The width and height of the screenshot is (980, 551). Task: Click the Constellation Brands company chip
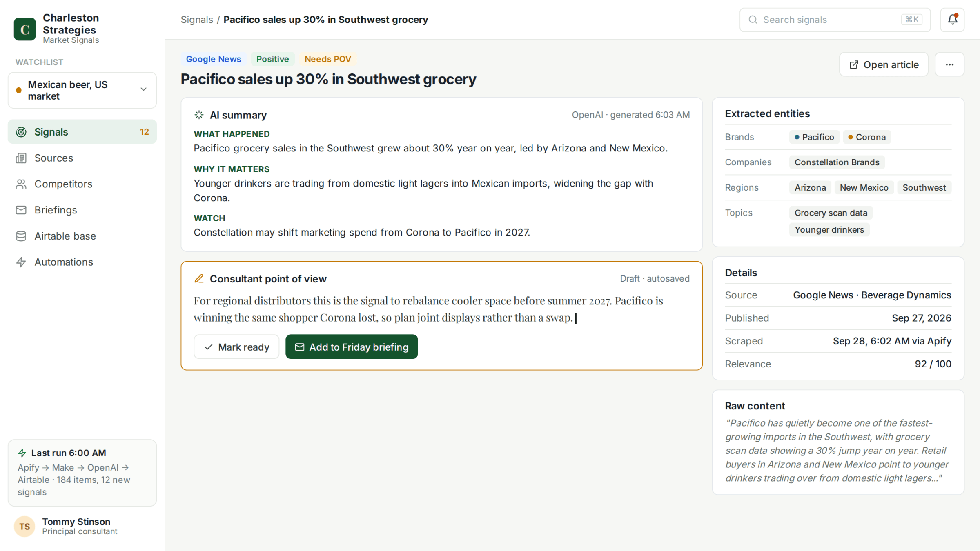[x=837, y=162]
